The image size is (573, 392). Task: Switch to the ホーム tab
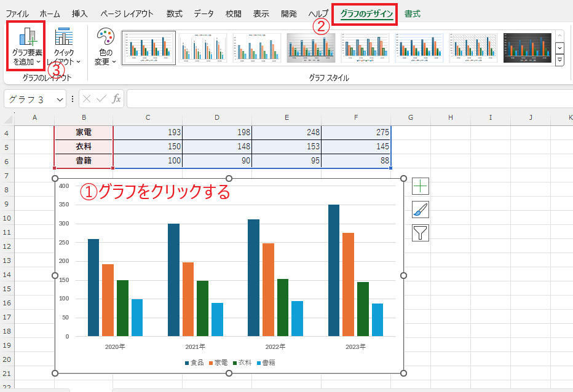coord(50,14)
